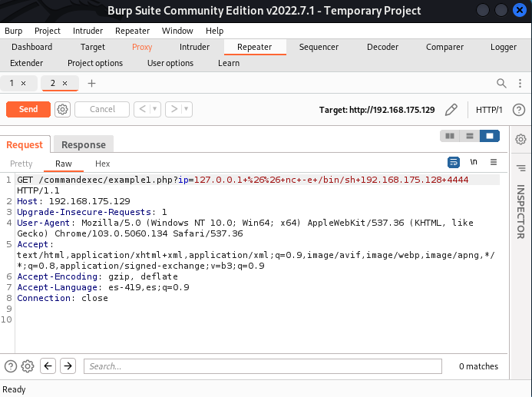Open the Repeater menu in menu bar
Screen dimensions: 532x397
coord(132,31)
